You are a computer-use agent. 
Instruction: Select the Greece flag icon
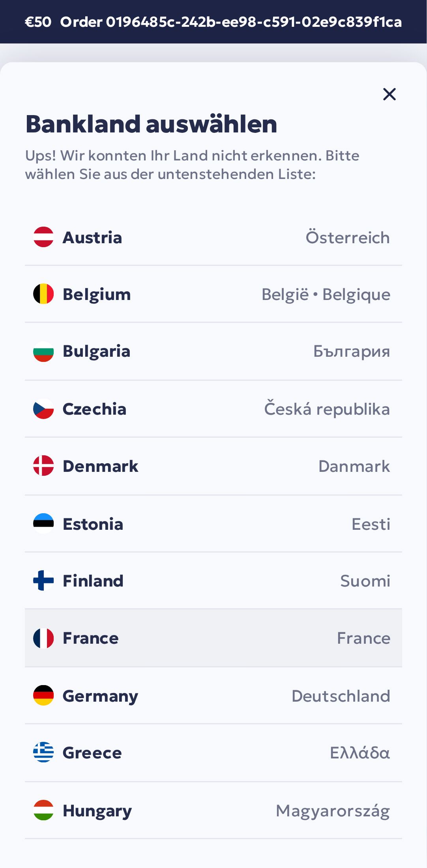coord(43,753)
